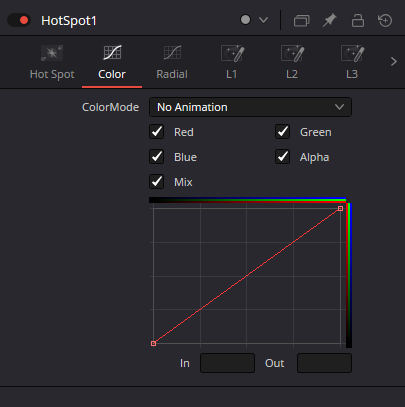Open the L1 tab

click(232, 63)
